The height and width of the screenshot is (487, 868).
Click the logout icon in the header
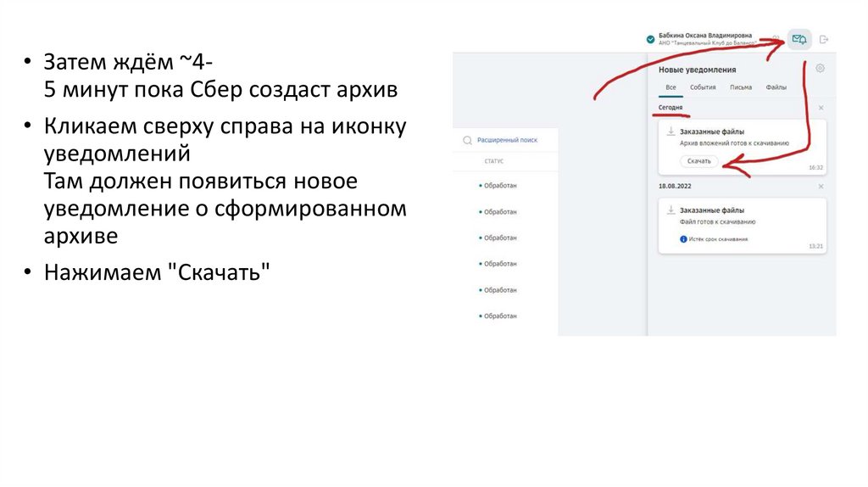[x=824, y=39]
